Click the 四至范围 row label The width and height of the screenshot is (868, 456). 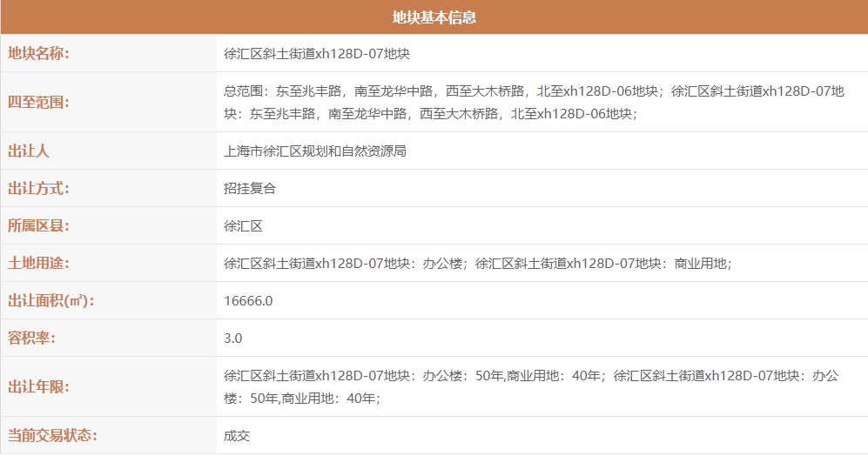38,102
